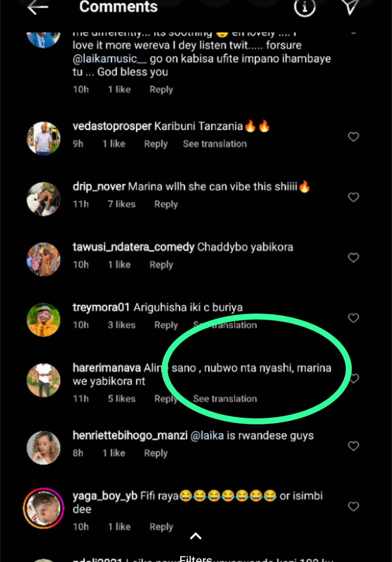This screenshot has width=392, height=562.
Task: Heart the tawusi_ndatera_comedy comment
Action: 353,258
